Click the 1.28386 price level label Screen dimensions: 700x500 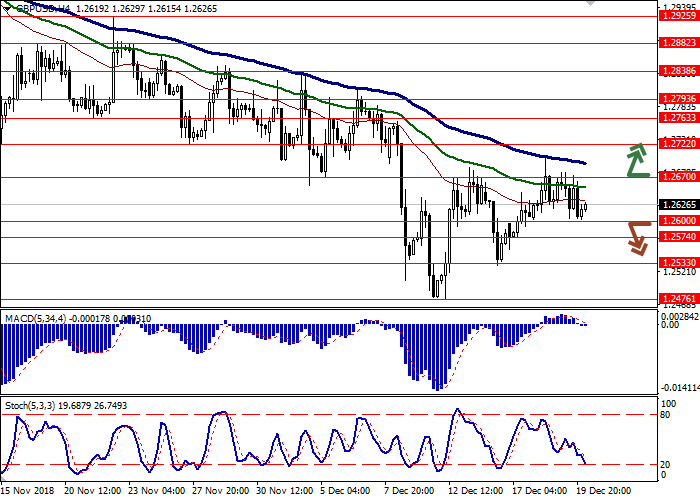(676, 72)
